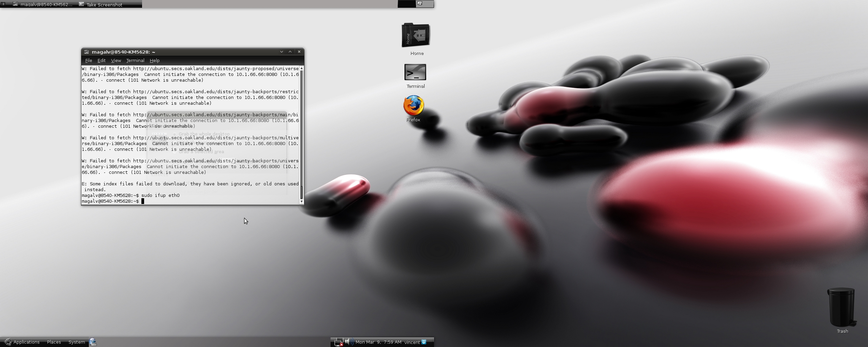Click the launcher icon beside System menu

point(93,342)
